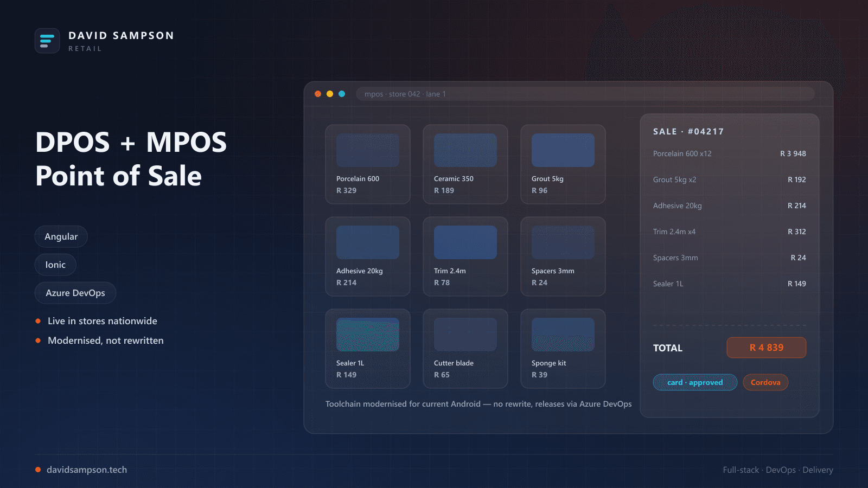Click the Azure DevOps technology tag
Screen dimensions: 868x488
coord(75,293)
